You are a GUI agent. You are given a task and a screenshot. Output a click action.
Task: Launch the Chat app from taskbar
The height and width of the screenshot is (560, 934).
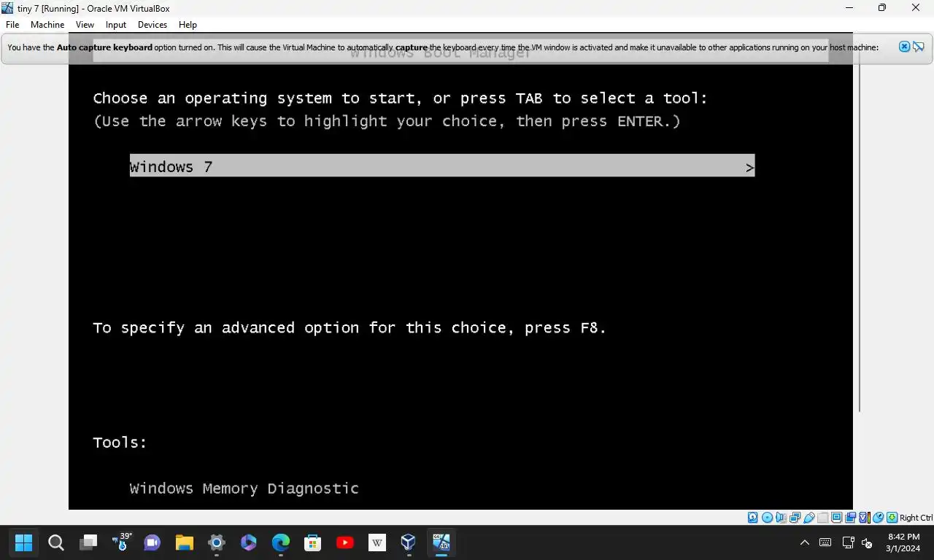tap(153, 542)
